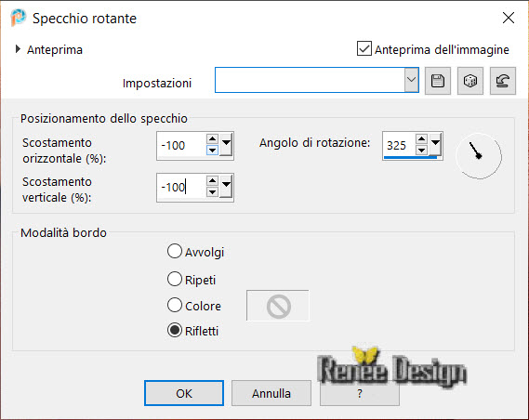Click the save preset floppy disk icon
Screen dimensions: 529x420
[x=438, y=81]
